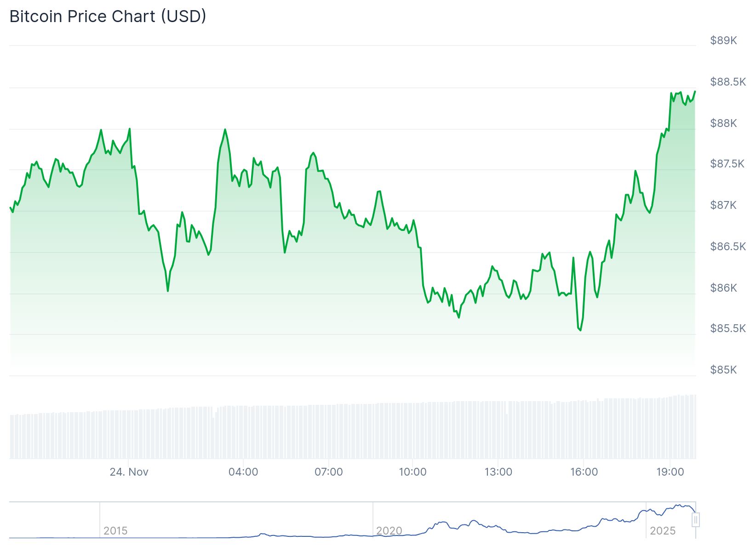The height and width of the screenshot is (552, 756).
Task: Click the $86K price axis label
Action: 723,288
